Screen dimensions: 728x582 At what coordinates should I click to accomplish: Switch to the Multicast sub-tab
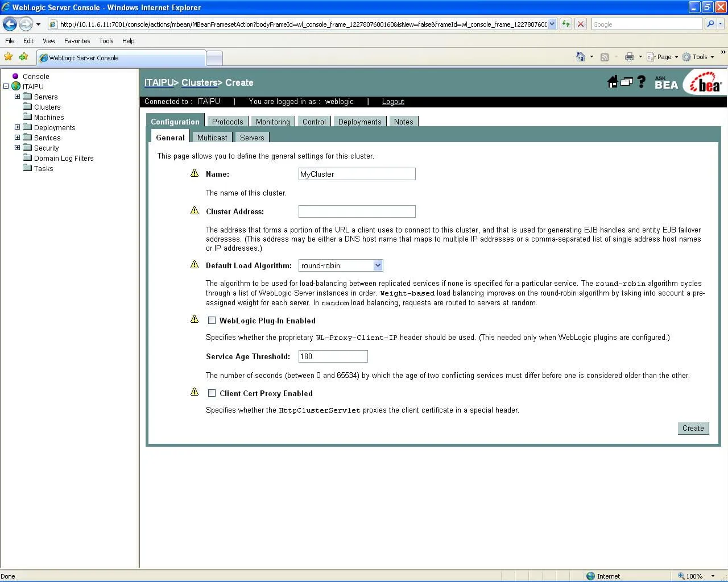click(x=212, y=138)
